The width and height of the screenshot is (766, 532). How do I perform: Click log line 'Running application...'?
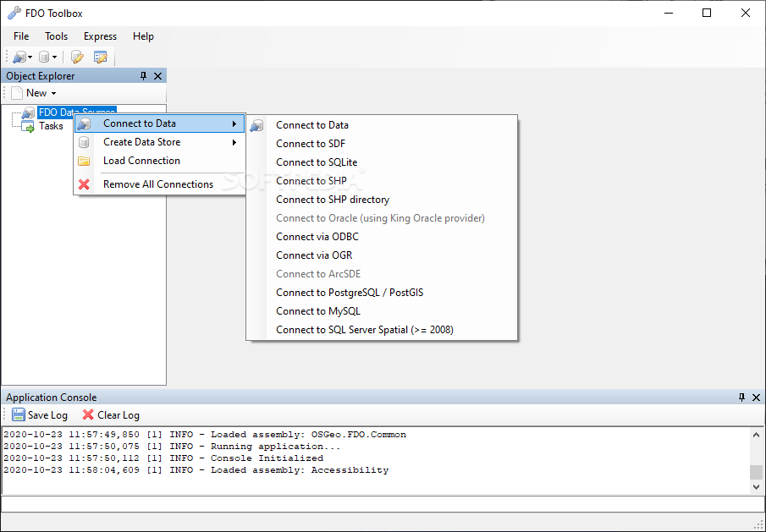click(x=172, y=447)
